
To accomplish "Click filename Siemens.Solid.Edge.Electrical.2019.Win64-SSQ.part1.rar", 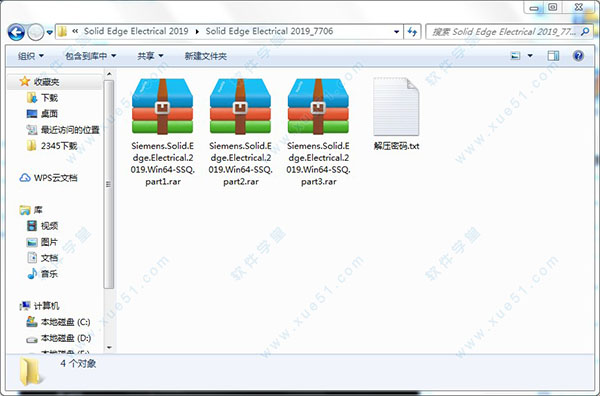I will click(x=163, y=163).
